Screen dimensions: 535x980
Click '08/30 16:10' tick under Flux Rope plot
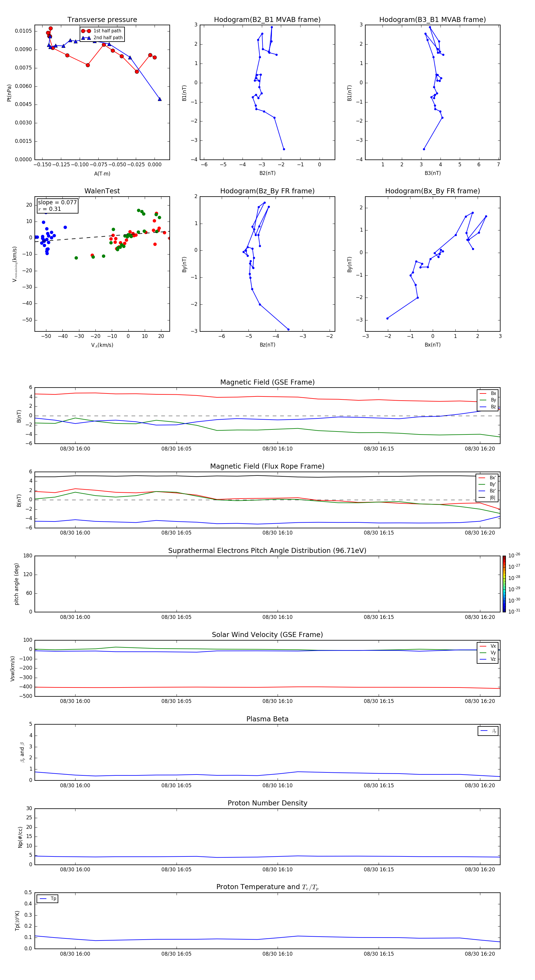coord(277,533)
